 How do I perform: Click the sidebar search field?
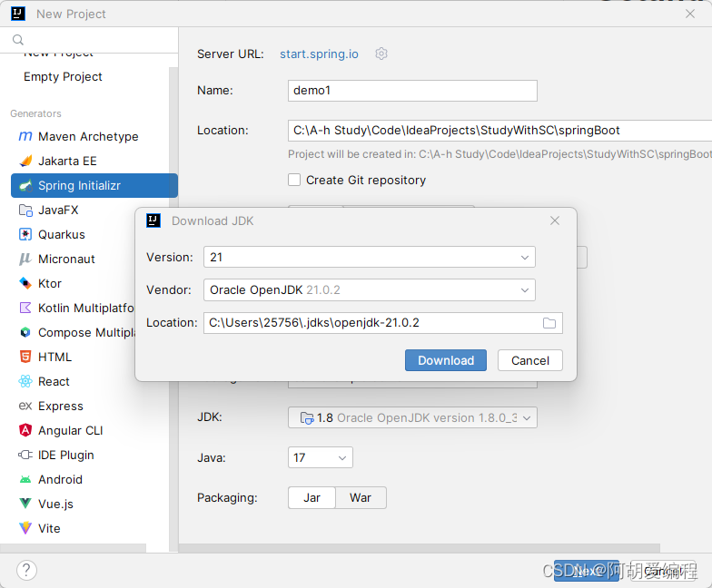[x=89, y=40]
